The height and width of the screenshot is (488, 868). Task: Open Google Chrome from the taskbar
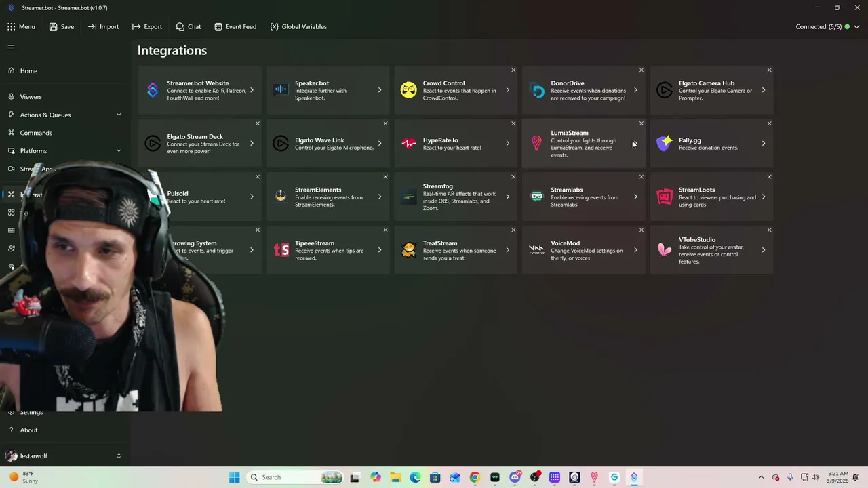pyautogui.click(x=475, y=477)
